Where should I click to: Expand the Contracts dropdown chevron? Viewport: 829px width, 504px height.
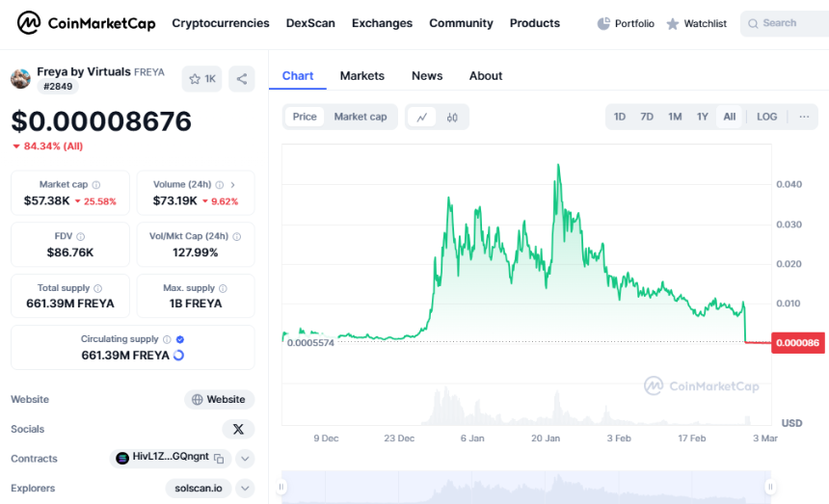tap(245, 459)
